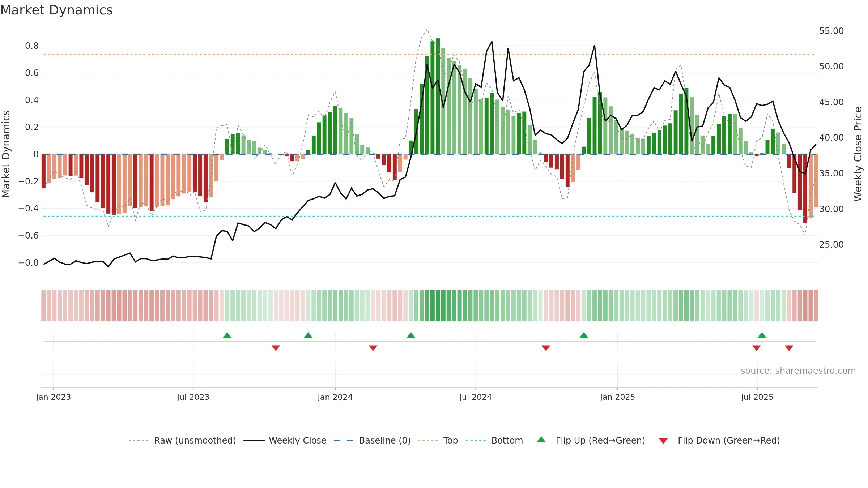The image size is (868, 488).
Task: Click the 30.00 right-axis price label
Action: click(831, 209)
